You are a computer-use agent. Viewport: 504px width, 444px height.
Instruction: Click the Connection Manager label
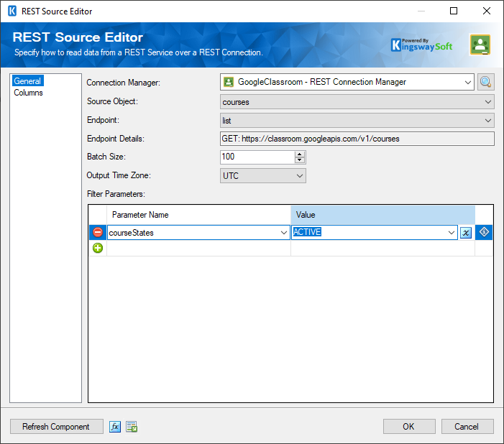[124, 83]
